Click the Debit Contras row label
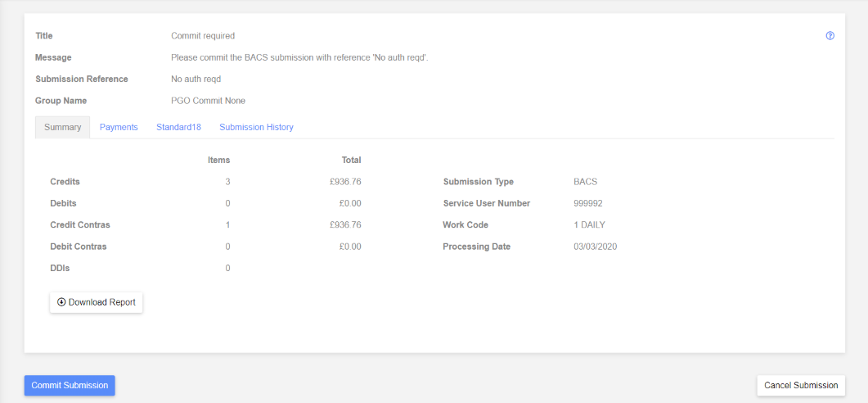 coord(78,247)
